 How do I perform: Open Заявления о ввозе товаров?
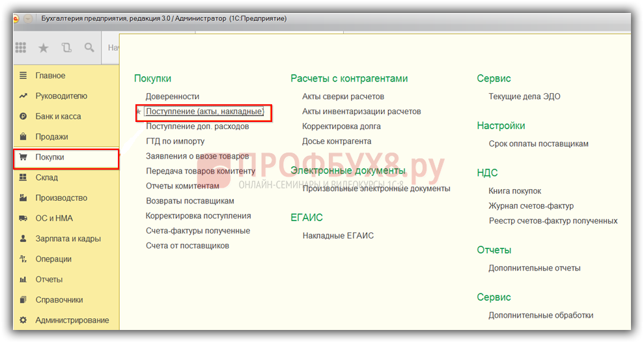point(197,157)
